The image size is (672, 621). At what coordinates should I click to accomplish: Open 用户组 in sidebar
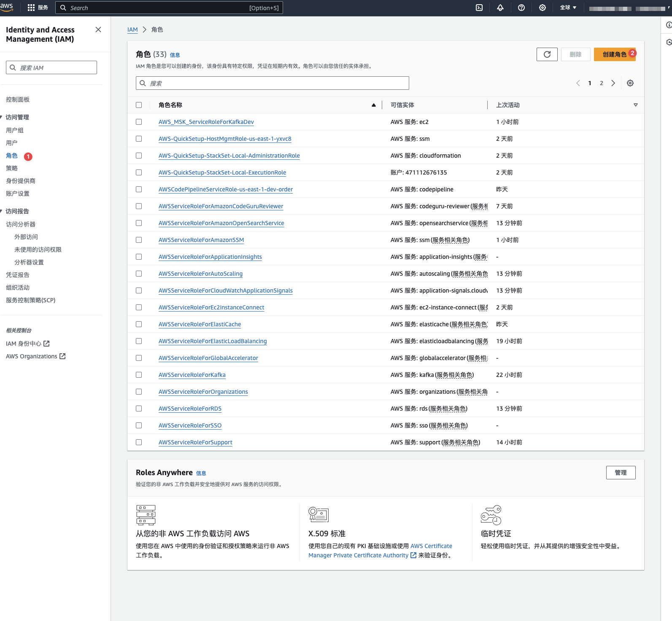pyautogui.click(x=15, y=130)
